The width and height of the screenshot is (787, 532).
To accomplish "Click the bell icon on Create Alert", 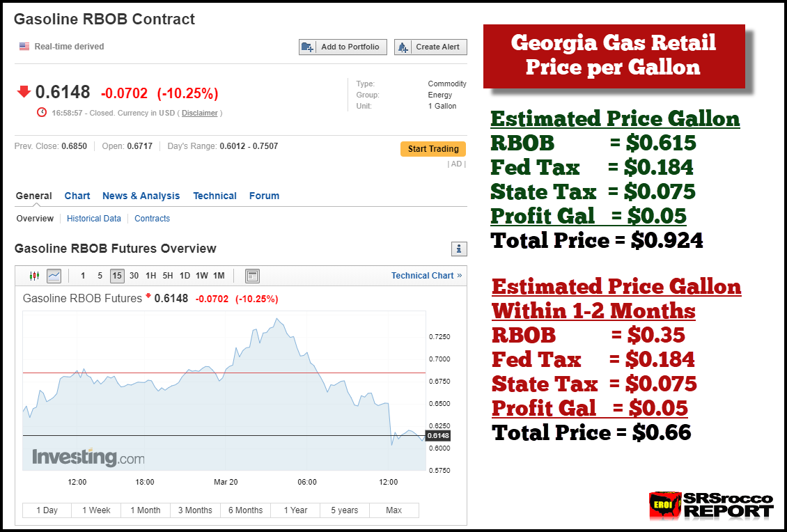I will click(x=403, y=47).
